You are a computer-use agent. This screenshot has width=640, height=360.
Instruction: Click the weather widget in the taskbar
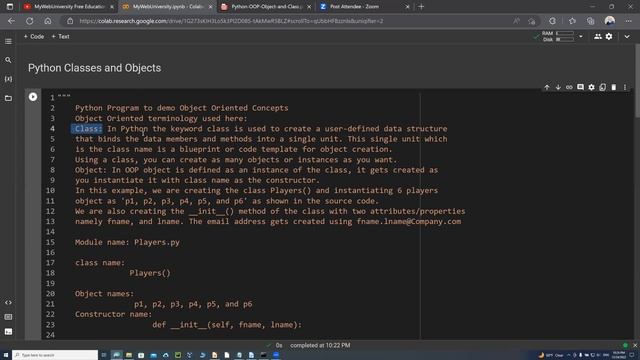[551, 355]
